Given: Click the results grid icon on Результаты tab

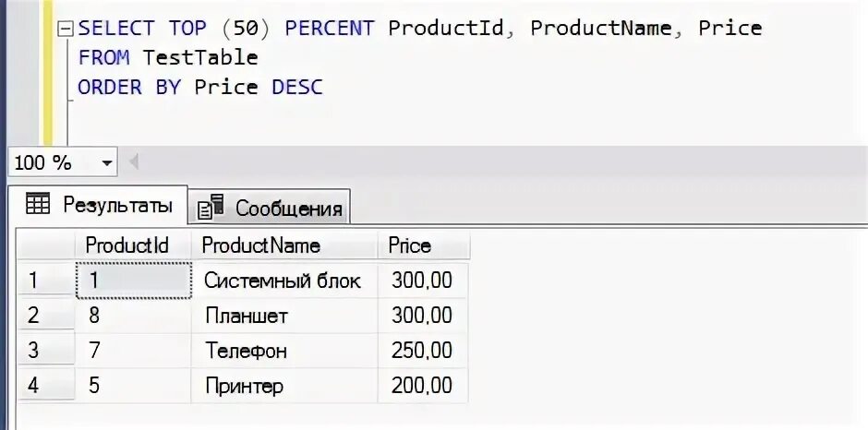Looking at the screenshot, I should 38,205.
